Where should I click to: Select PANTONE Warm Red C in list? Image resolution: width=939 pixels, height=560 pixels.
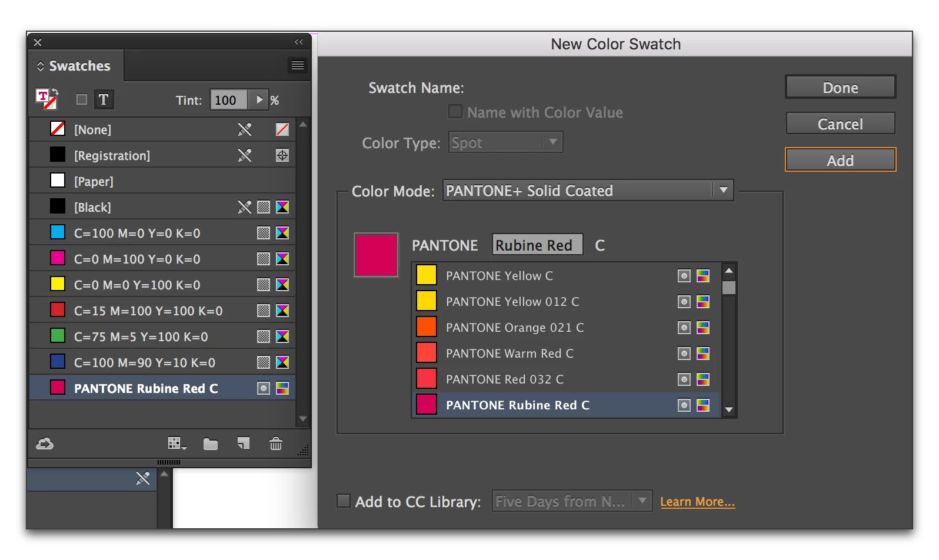[566, 354]
